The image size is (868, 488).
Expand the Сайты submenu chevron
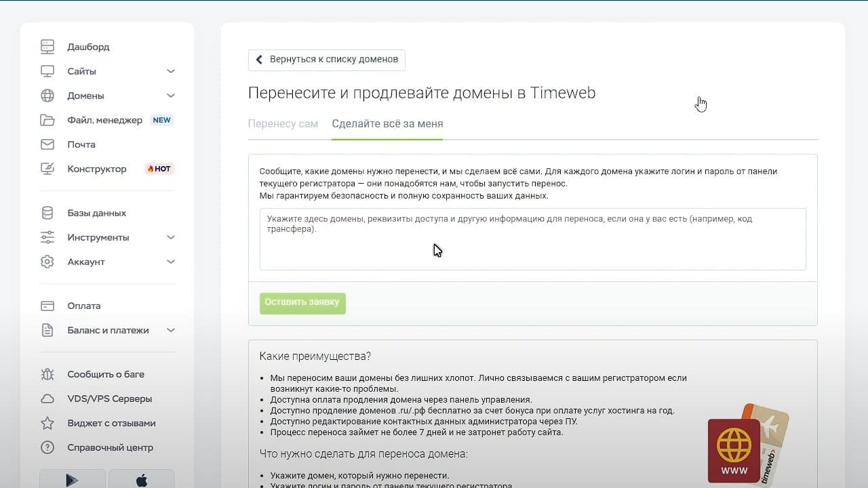pos(171,71)
